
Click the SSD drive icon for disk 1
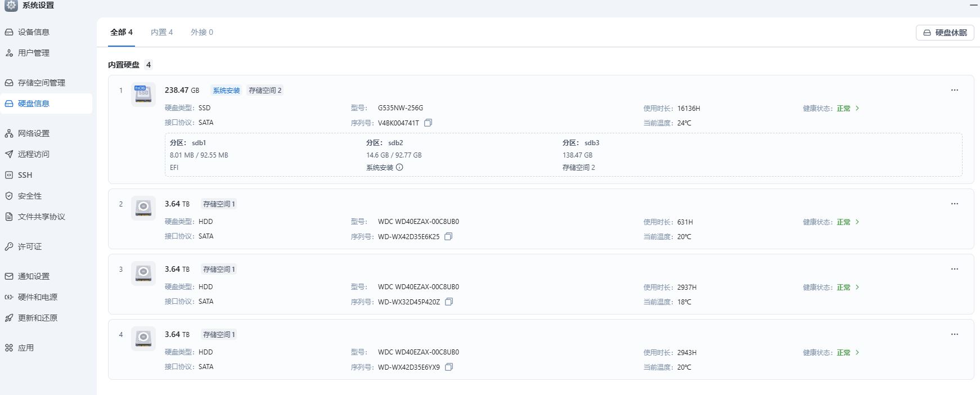point(143,95)
